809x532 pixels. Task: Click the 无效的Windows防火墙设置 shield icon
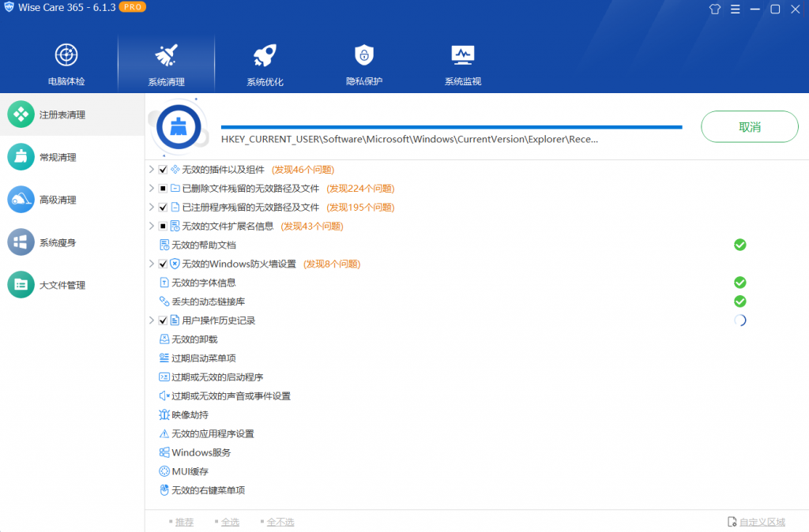(x=175, y=264)
